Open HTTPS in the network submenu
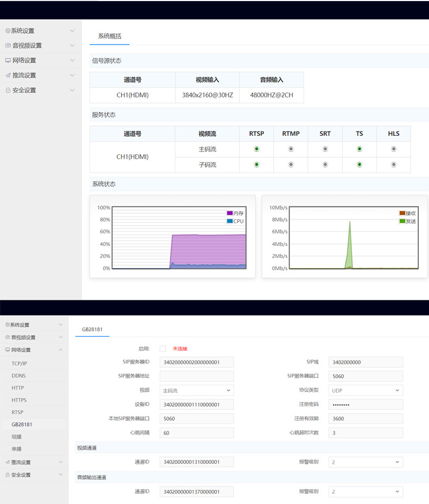Viewport: 429px width, 504px height. pyautogui.click(x=19, y=400)
